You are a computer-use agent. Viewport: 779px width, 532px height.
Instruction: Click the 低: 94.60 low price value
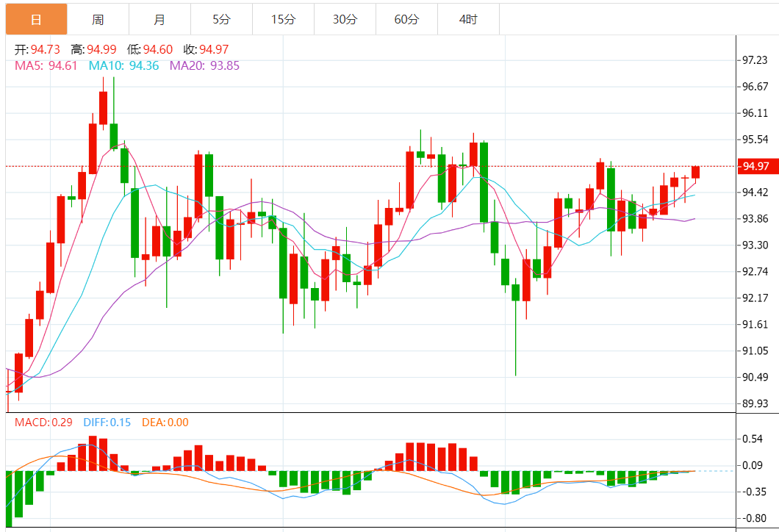click(x=149, y=49)
